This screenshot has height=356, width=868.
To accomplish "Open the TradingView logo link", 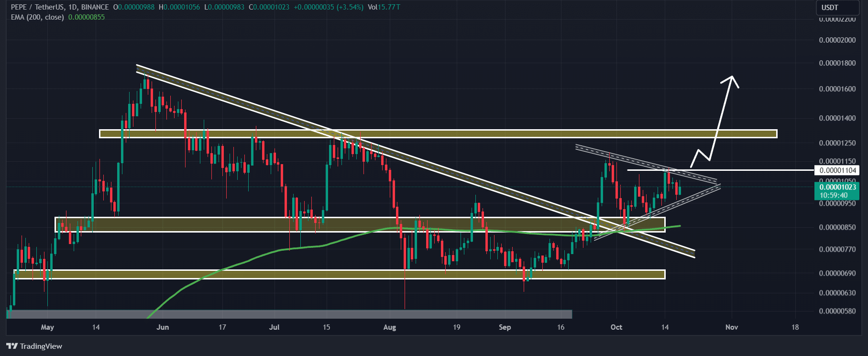I will pyautogui.click(x=34, y=346).
